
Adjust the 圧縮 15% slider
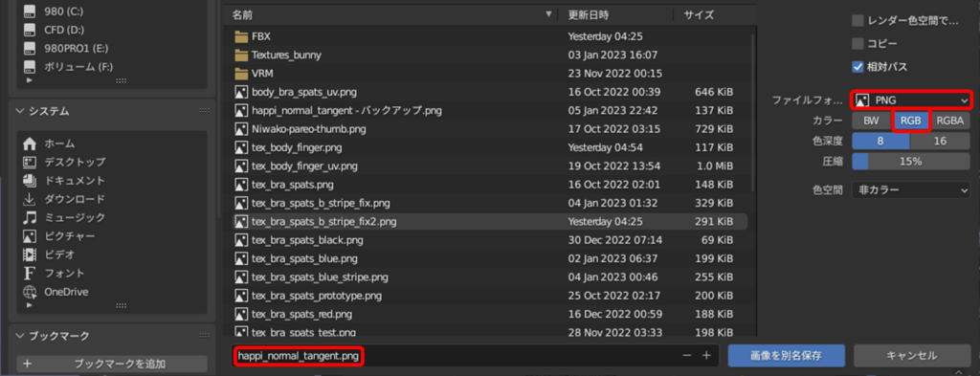tap(911, 161)
